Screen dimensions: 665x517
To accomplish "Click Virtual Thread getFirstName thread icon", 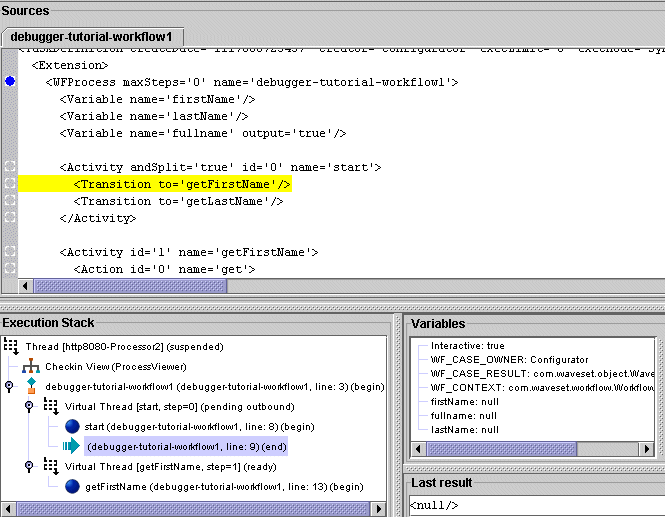I will [x=51, y=466].
